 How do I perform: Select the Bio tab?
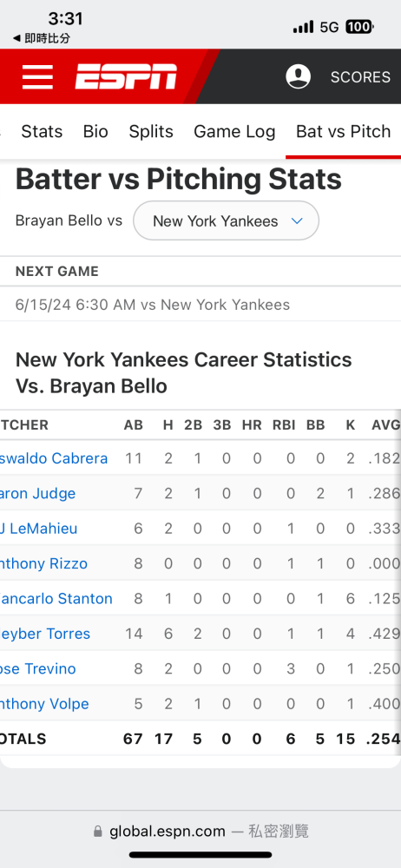[x=95, y=131]
